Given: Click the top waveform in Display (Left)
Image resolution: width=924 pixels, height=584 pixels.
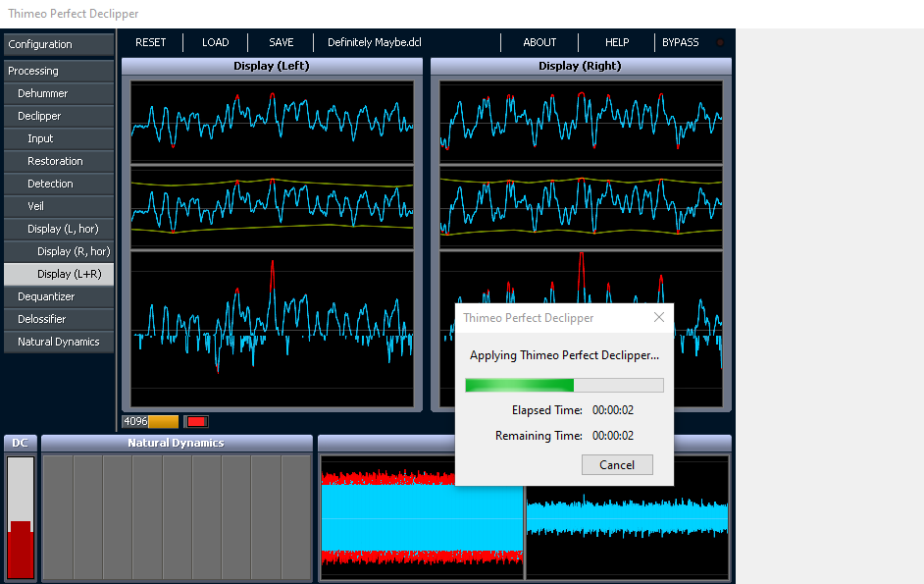Looking at the screenshot, I should pyautogui.click(x=272, y=122).
